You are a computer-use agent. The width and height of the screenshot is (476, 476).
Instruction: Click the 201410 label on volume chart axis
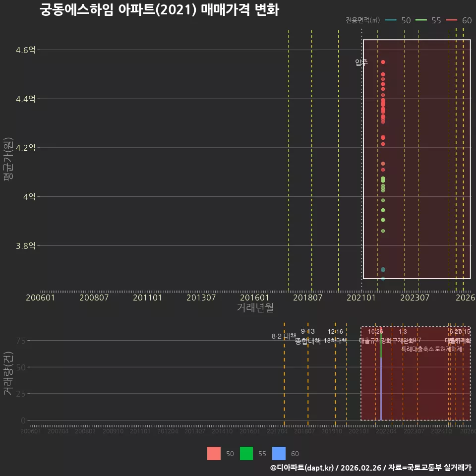(x=222, y=431)
